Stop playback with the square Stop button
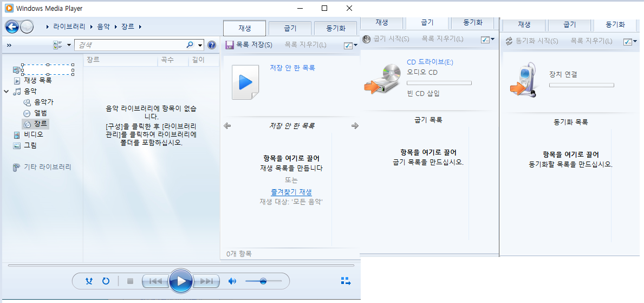Screen dimensions: 644x303 130,281
